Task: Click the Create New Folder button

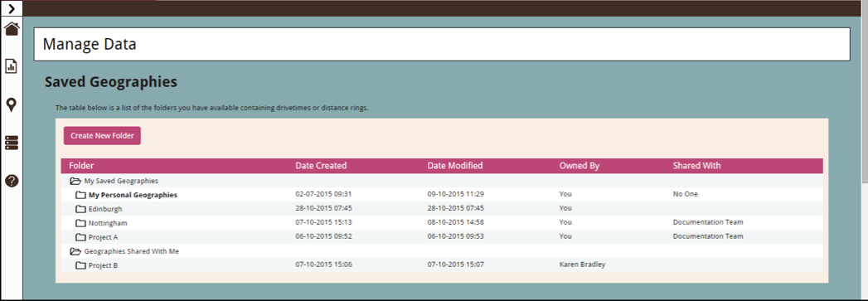Action: pyautogui.click(x=102, y=135)
